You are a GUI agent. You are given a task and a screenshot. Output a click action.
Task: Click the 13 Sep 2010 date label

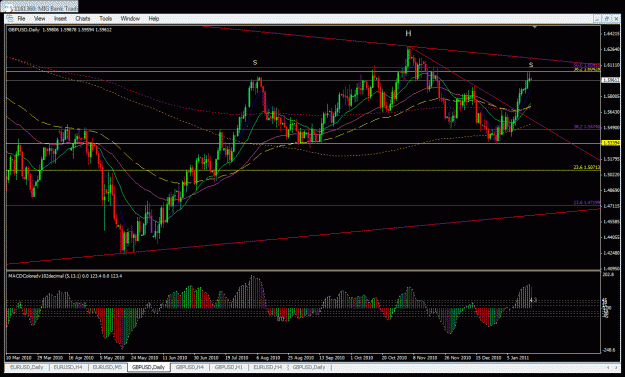point(332,358)
